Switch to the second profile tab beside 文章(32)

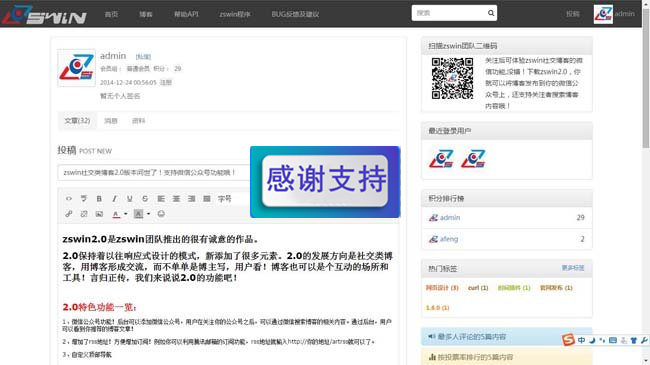[x=111, y=121]
